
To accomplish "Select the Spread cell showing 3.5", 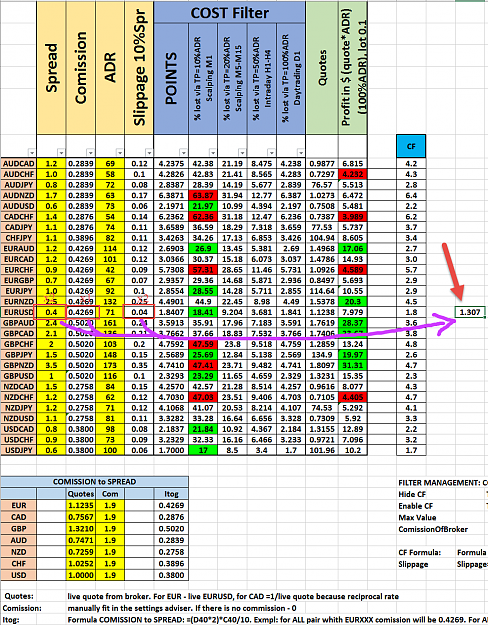I will [x=51, y=366].
